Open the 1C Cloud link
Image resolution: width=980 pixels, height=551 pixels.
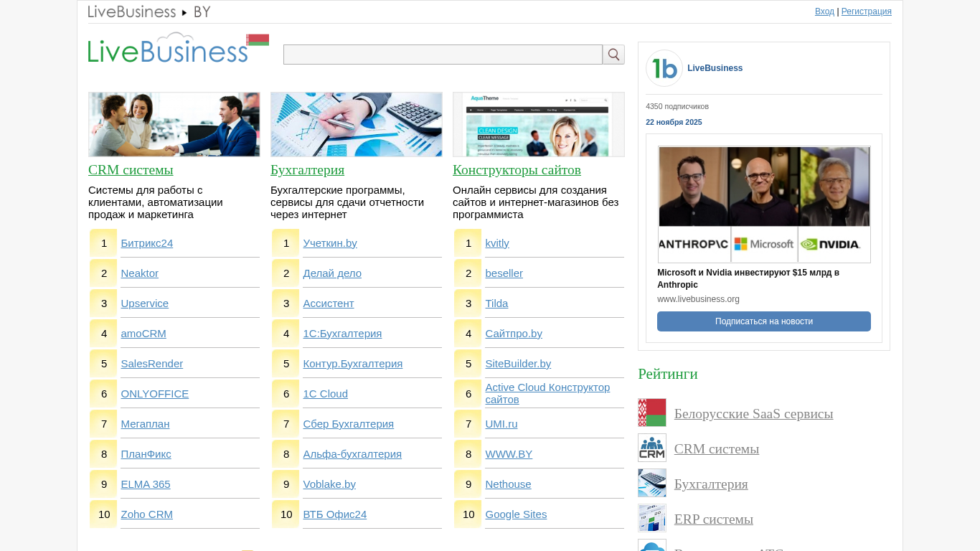326,394
